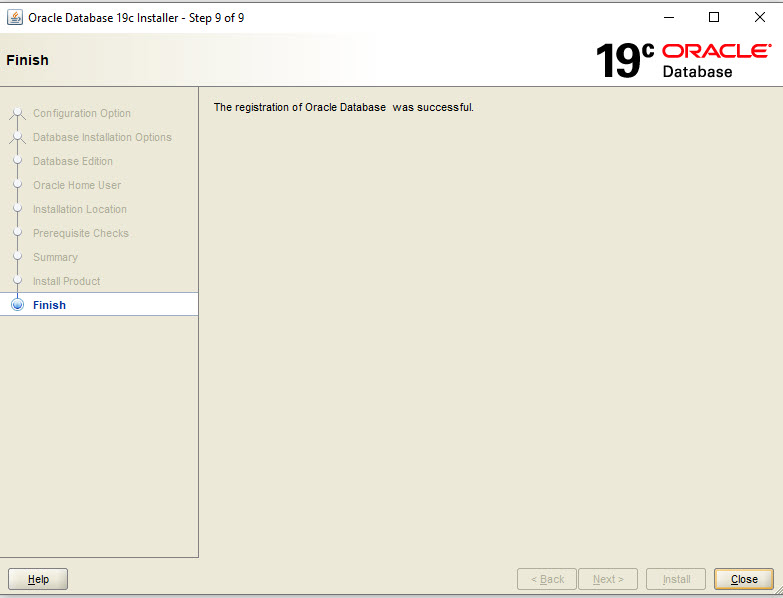783x598 pixels.
Task: Click the Java installer icon in title bar
Action: click(x=14, y=17)
